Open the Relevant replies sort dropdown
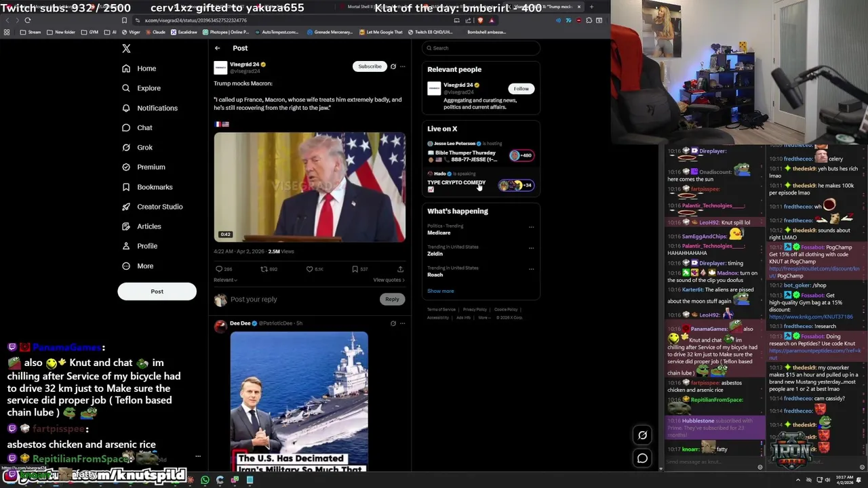 (225, 280)
